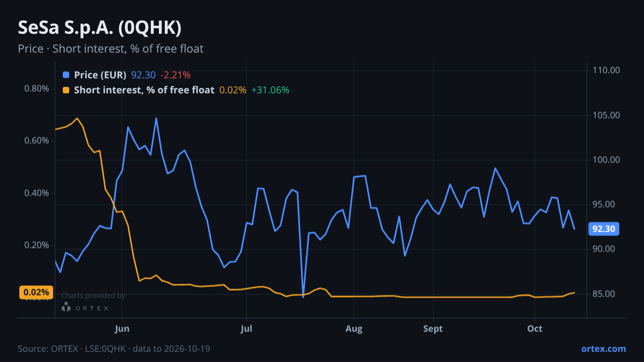Click the Source: ORTEX footer text
Viewport: 644px width, 362px height.
(x=114, y=349)
